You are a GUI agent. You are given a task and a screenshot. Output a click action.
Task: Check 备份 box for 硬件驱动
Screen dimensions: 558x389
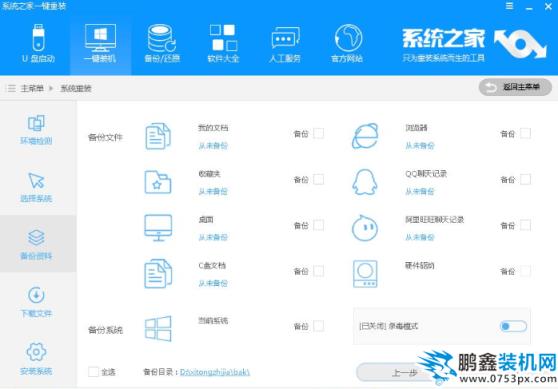pyautogui.click(x=526, y=271)
